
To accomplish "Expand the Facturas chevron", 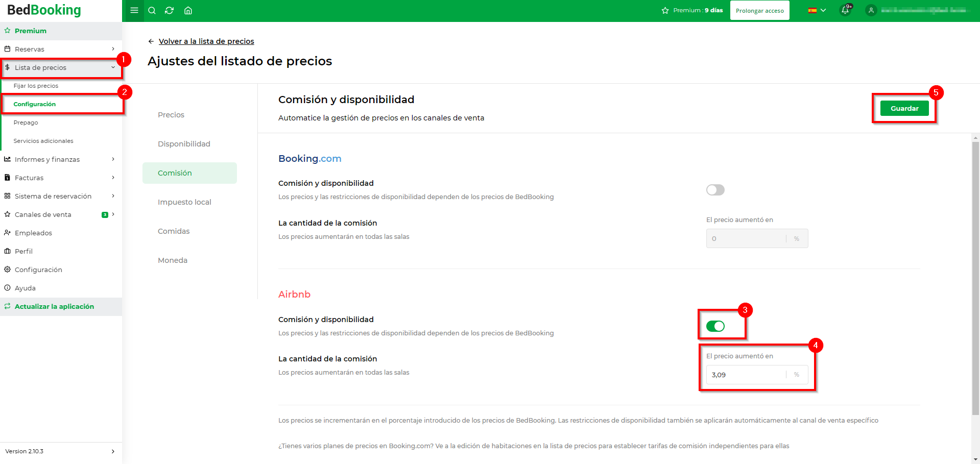I will 113,178.
